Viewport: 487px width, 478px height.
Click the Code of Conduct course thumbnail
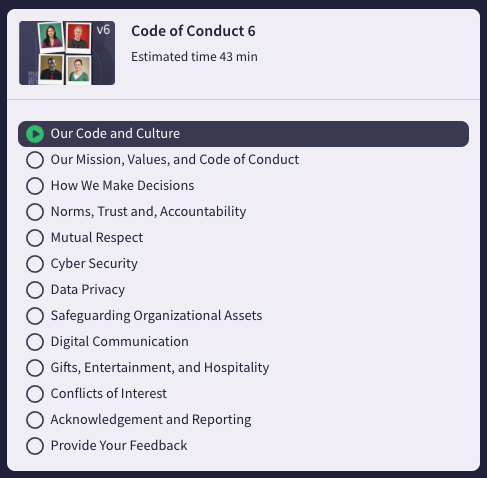[x=67, y=53]
